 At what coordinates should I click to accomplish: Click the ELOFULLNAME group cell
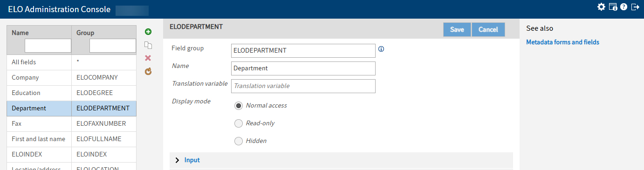pos(104,139)
